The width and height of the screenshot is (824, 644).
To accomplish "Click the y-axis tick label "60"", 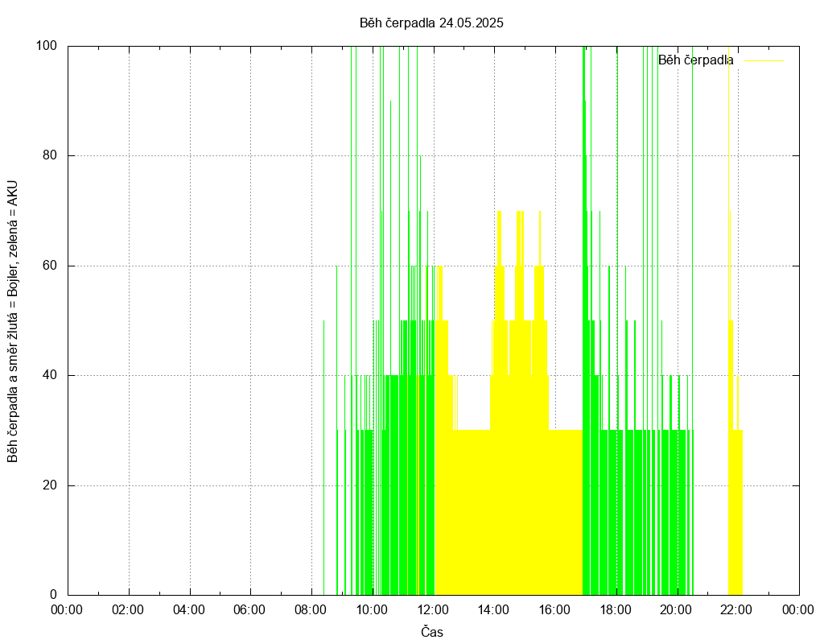I will [50, 266].
